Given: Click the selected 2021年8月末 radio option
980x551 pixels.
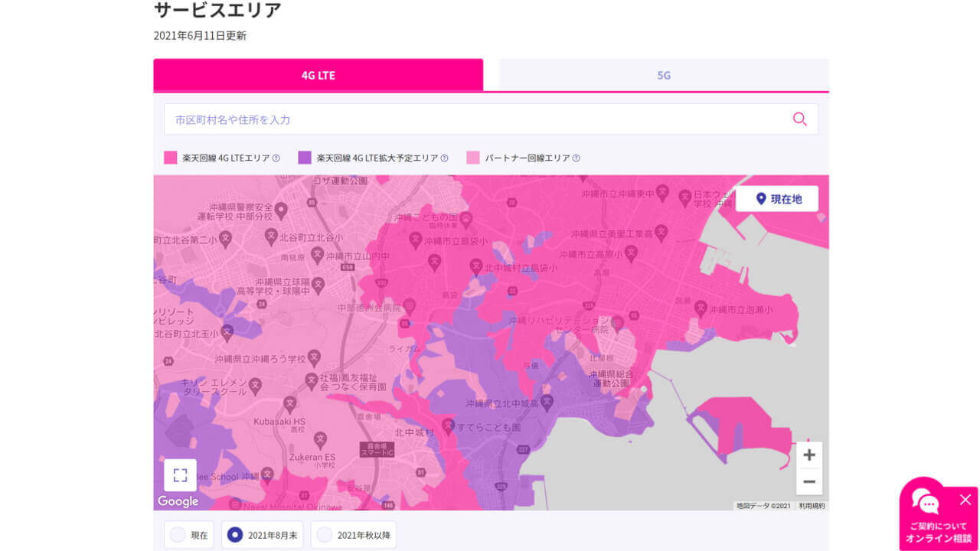Looking at the screenshot, I should [237, 535].
